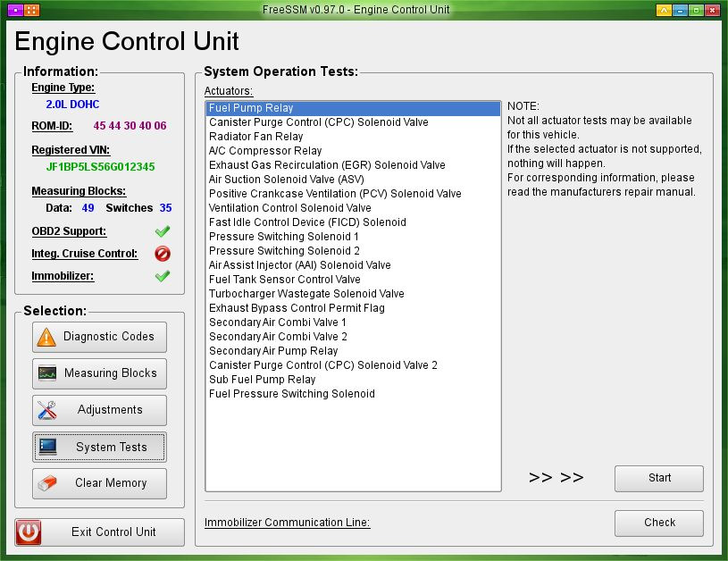Click the Integ. Cruise Control red prohibited icon

point(163,254)
